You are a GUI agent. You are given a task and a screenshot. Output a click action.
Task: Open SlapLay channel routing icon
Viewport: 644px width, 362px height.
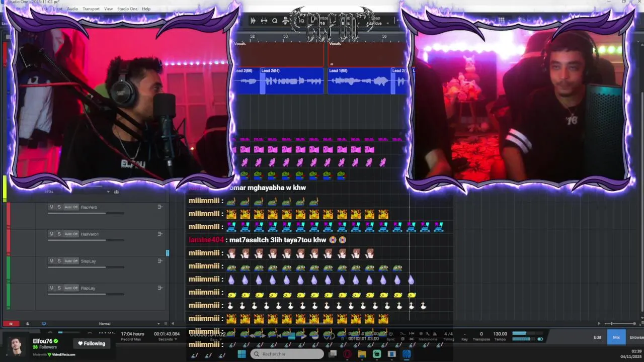(x=160, y=261)
